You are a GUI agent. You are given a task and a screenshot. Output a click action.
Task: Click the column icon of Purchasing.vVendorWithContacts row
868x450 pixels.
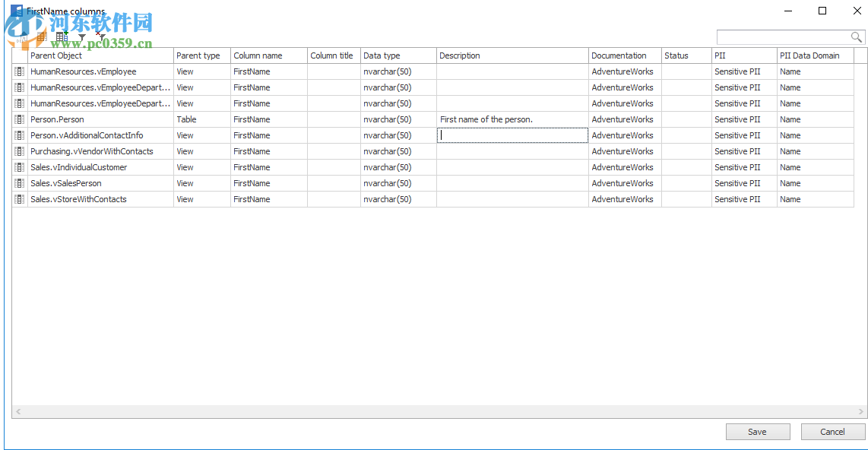click(19, 152)
